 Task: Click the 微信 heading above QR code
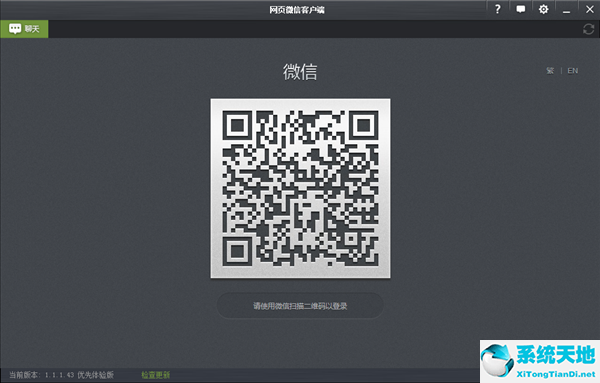[x=300, y=72]
